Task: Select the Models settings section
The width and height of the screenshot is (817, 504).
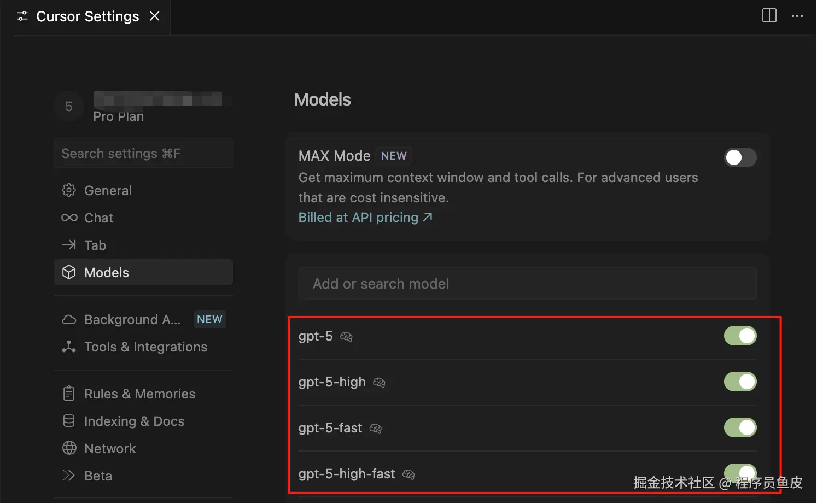Action: tap(143, 272)
